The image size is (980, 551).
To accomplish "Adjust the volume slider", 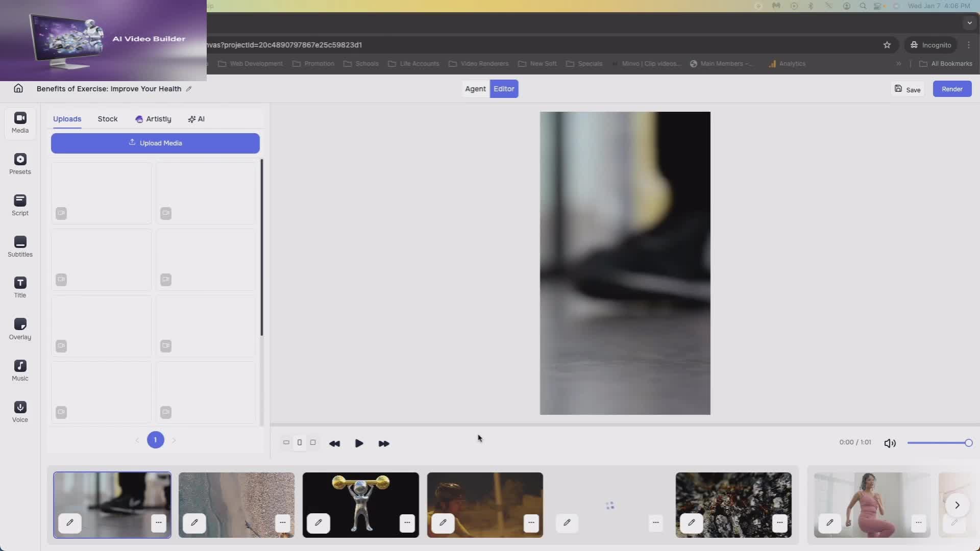I will (x=939, y=443).
